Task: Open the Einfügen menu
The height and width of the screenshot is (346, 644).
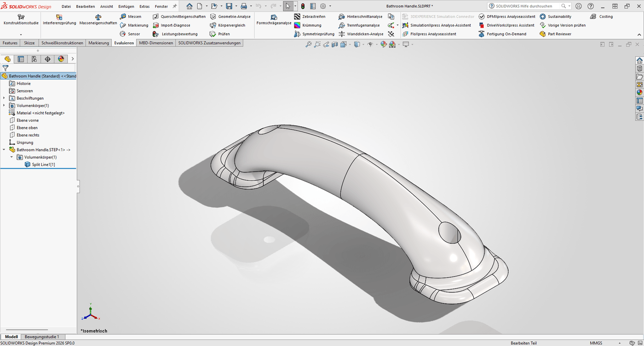Action: 126,6
